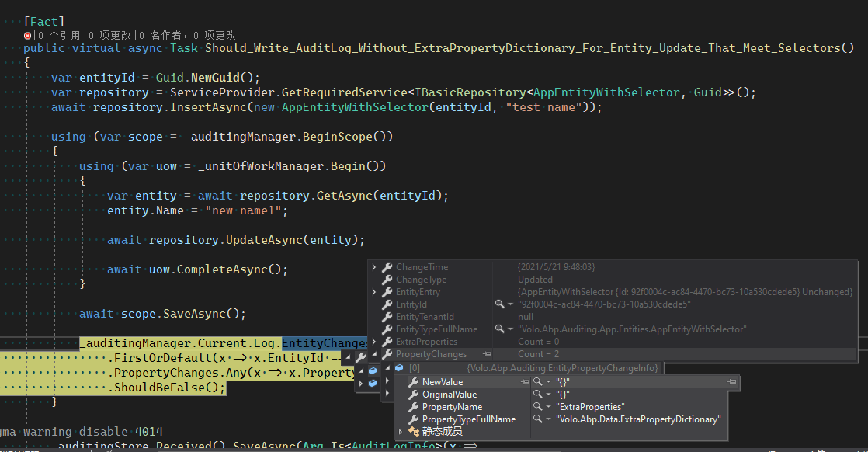This screenshot has width=868, height=452.
Task: Open magnifier visualizer beside PropertyName value
Action: [x=538, y=407]
